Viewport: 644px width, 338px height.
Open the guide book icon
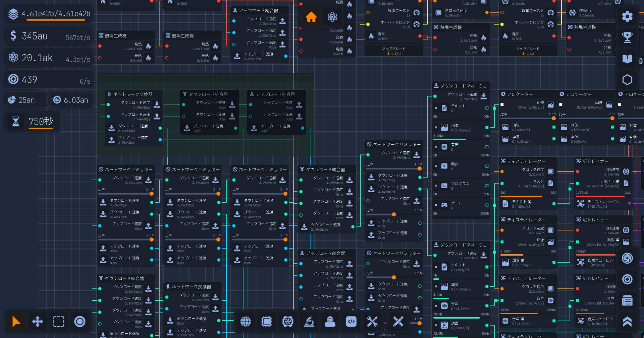click(x=627, y=59)
